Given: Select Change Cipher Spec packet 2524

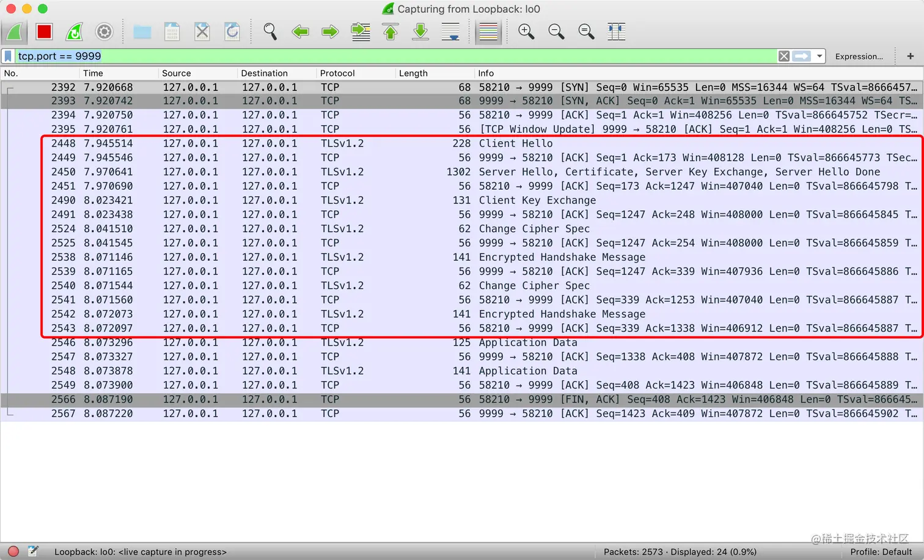Looking at the screenshot, I should [x=462, y=228].
